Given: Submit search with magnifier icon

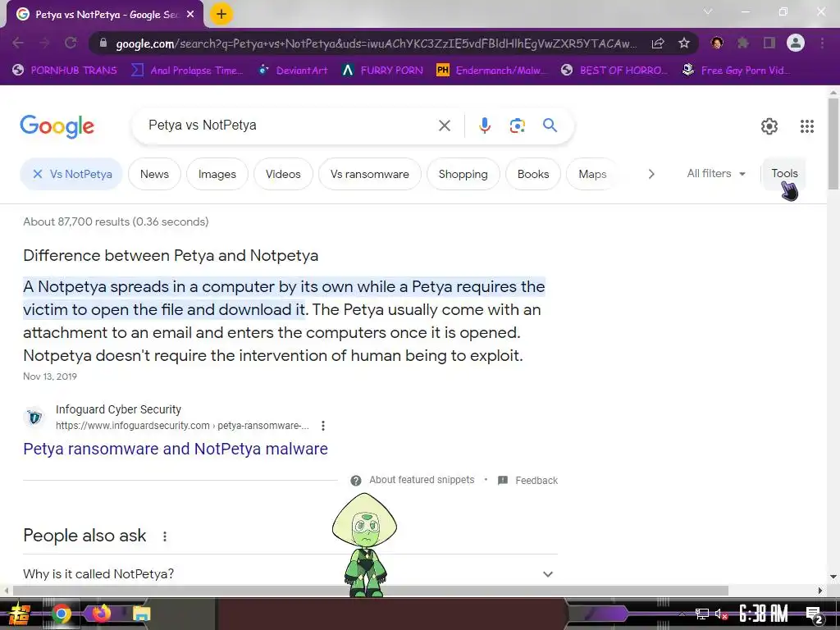Looking at the screenshot, I should pyautogui.click(x=550, y=126).
